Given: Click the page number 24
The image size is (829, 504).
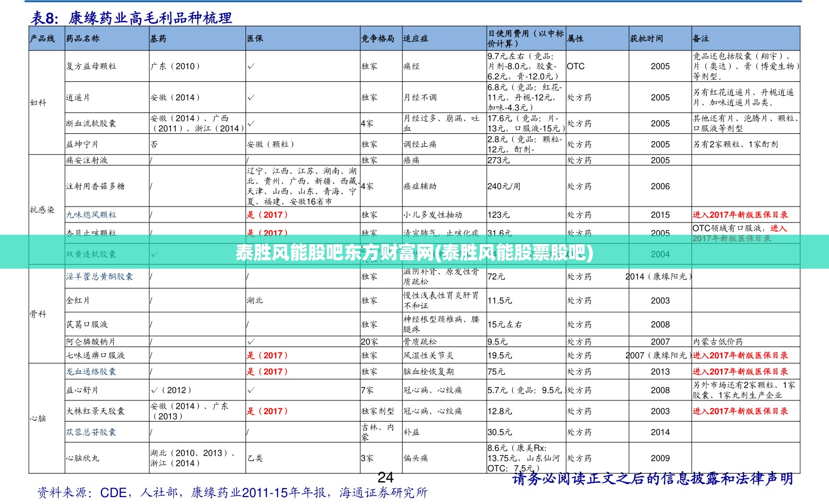Looking at the screenshot, I should [386, 476].
